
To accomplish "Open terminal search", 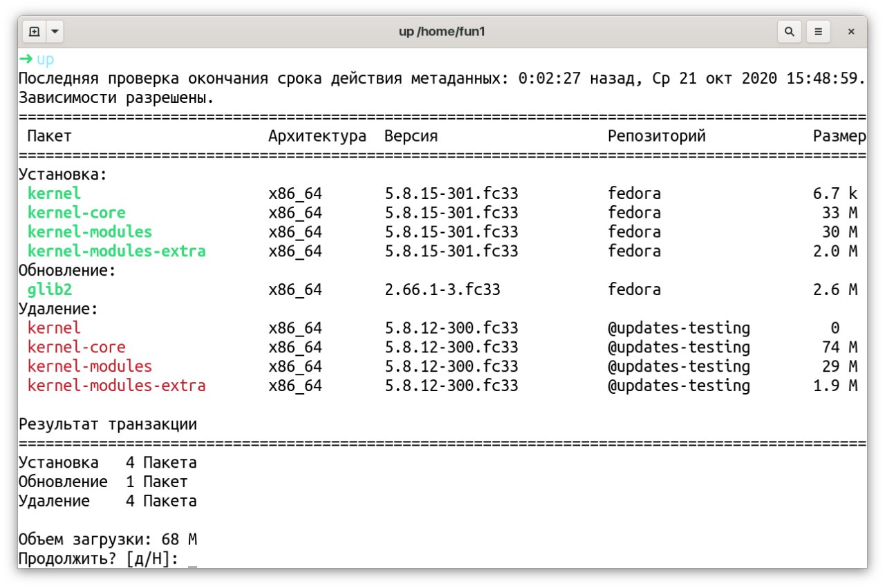I will pyautogui.click(x=790, y=32).
